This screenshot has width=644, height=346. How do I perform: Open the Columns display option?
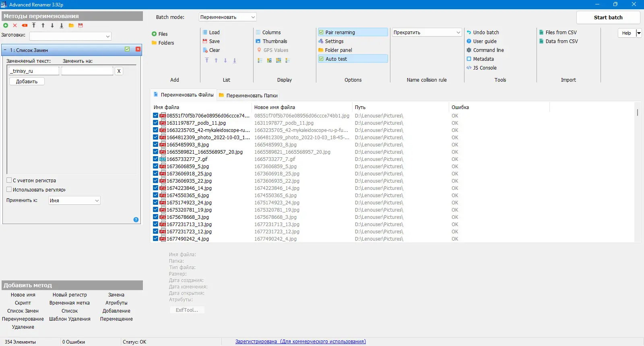268,32
